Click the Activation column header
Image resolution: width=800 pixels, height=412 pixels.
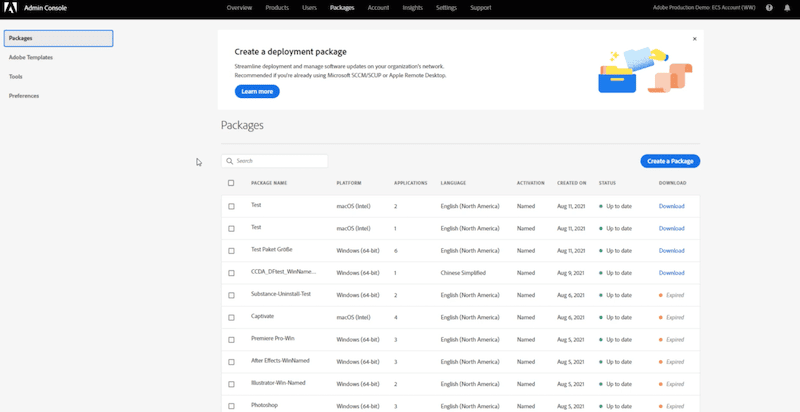point(531,183)
